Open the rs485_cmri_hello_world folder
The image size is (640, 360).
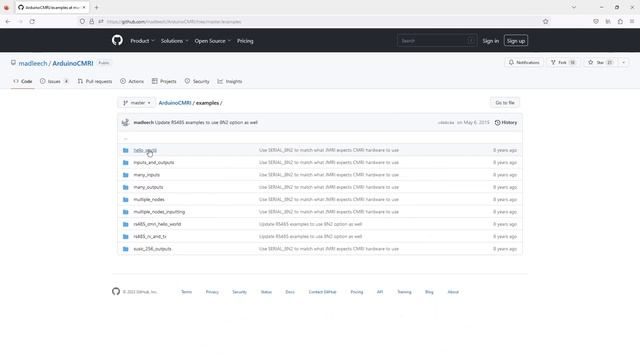pyautogui.click(x=157, y=224)
